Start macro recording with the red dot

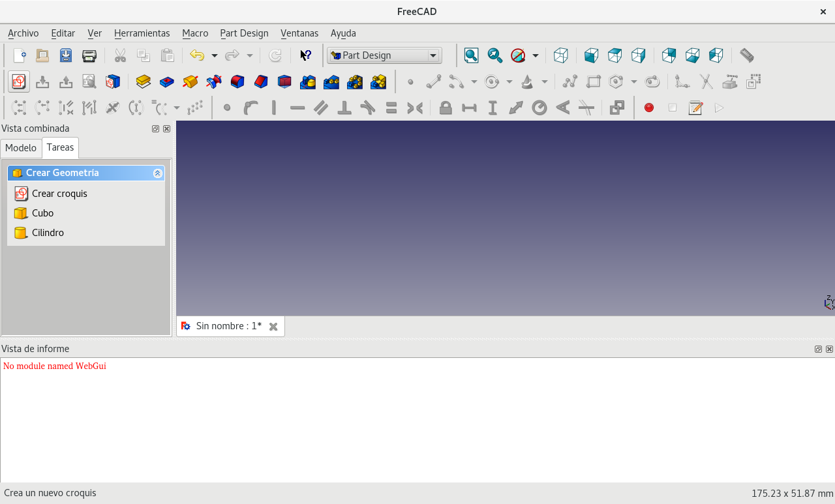(649, 108)
